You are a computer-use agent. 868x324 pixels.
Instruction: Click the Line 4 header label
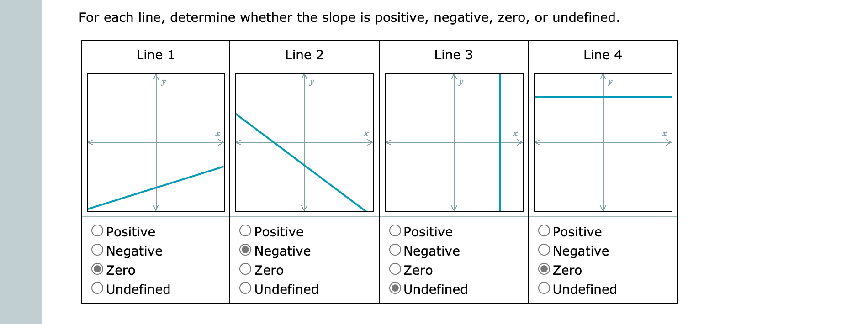pyautogui.click(x=602, y=55)
